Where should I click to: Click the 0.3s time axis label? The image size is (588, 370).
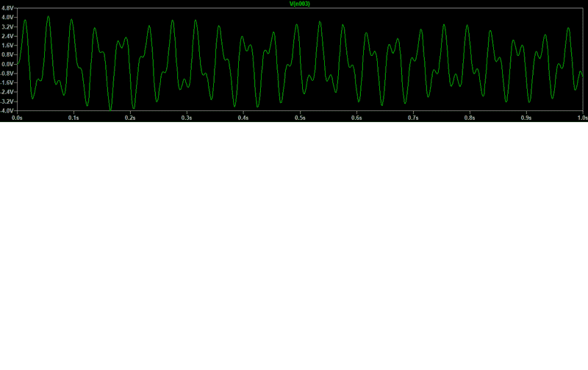(187, 118)
